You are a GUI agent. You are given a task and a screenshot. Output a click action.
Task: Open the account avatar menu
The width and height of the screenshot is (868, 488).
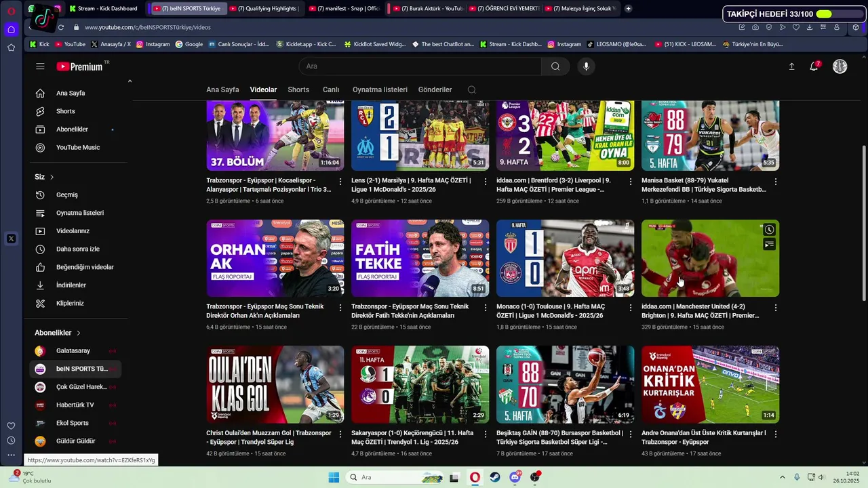840,66
